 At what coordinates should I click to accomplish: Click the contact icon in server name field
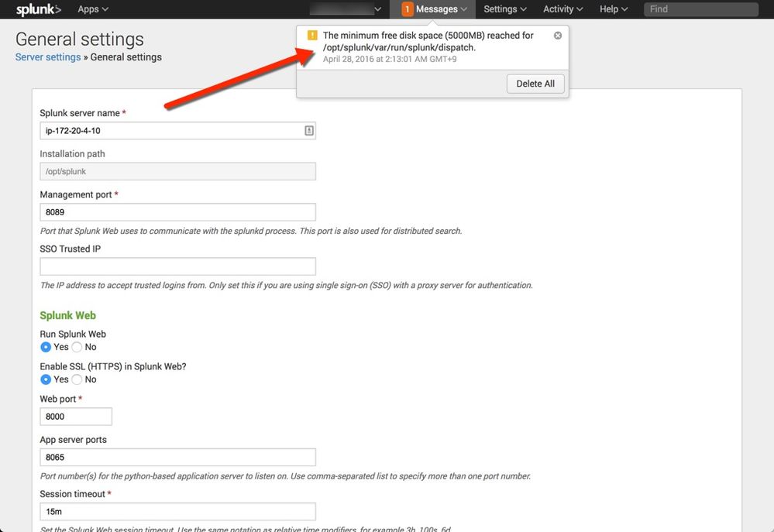tap(309, 131)
